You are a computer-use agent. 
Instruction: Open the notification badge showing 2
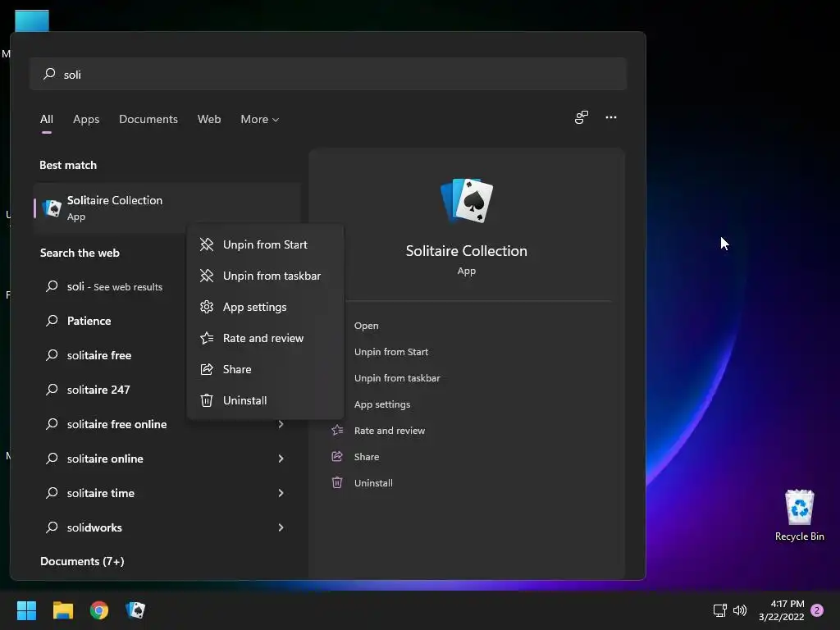click(x=817, y=610)
